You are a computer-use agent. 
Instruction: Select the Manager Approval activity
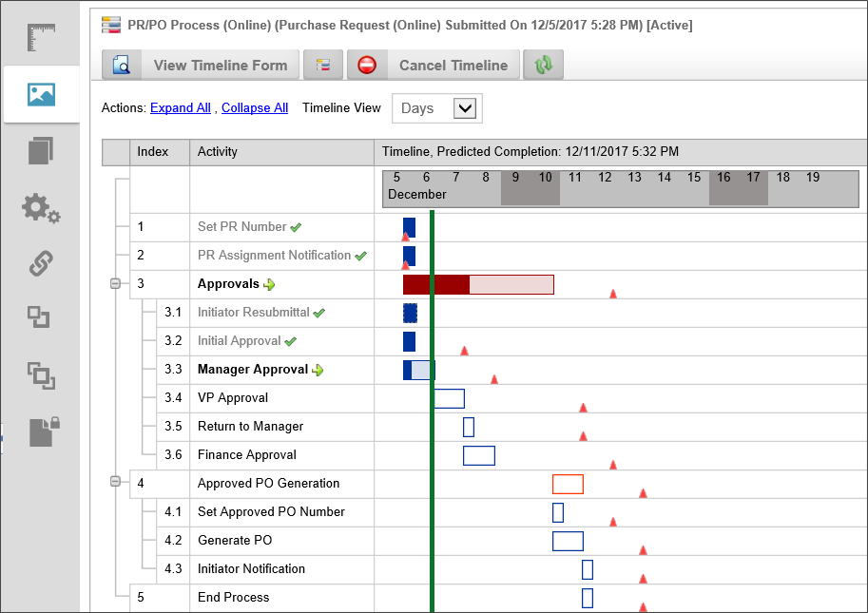point(253,369)
